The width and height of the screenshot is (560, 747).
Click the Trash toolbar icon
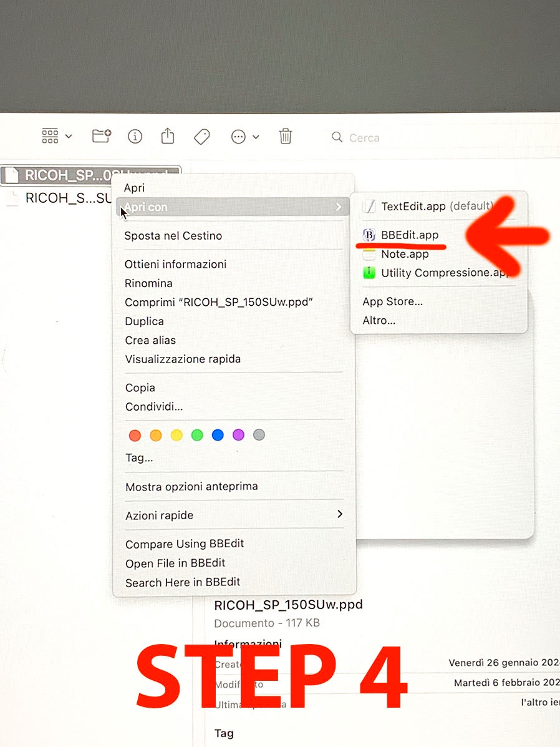[285, 136]
